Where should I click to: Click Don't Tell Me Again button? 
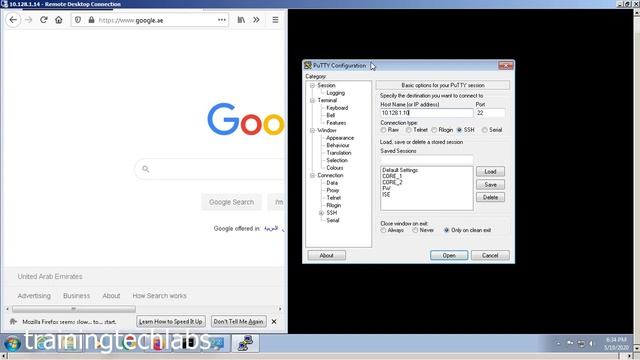pyautogui.click(x=238, y=322)
